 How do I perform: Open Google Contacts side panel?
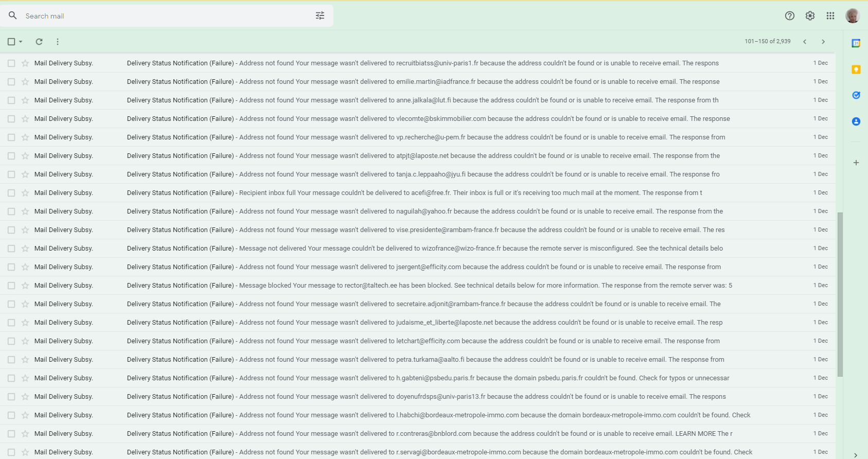click(x=856, y=121)
